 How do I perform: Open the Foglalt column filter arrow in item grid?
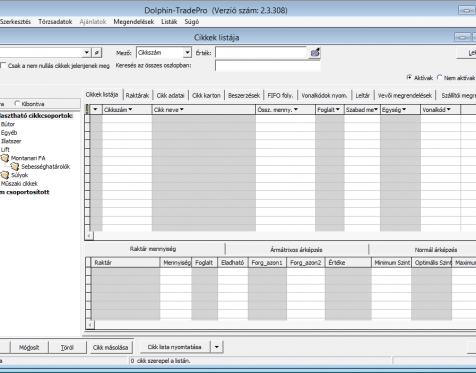(x=338, y=109)
